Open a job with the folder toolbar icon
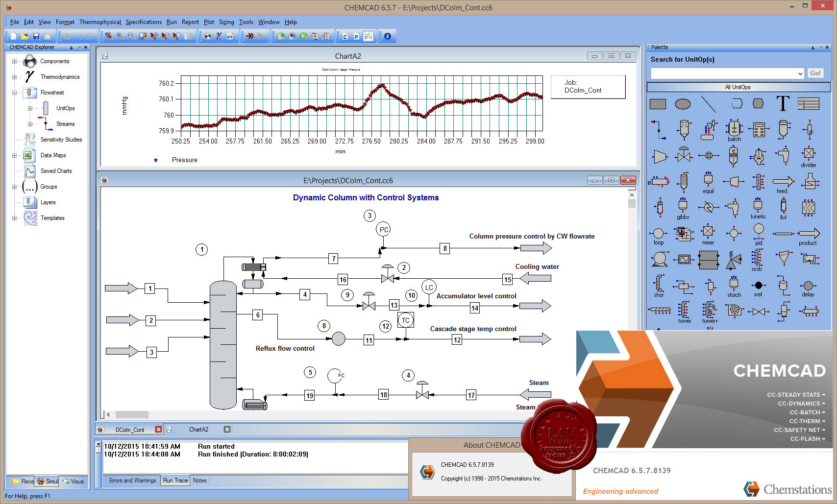The width and height of the screenshot is (837, 504). [25, 36]
